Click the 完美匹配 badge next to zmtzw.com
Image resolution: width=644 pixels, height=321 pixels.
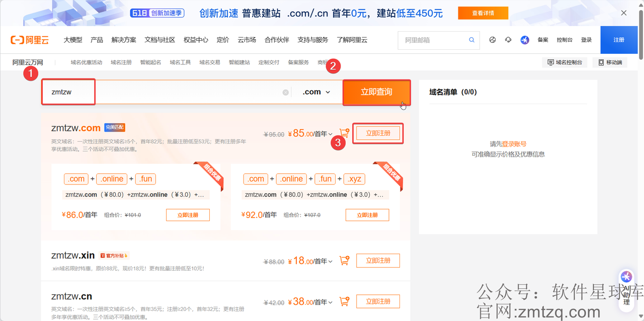pos(114,127)
